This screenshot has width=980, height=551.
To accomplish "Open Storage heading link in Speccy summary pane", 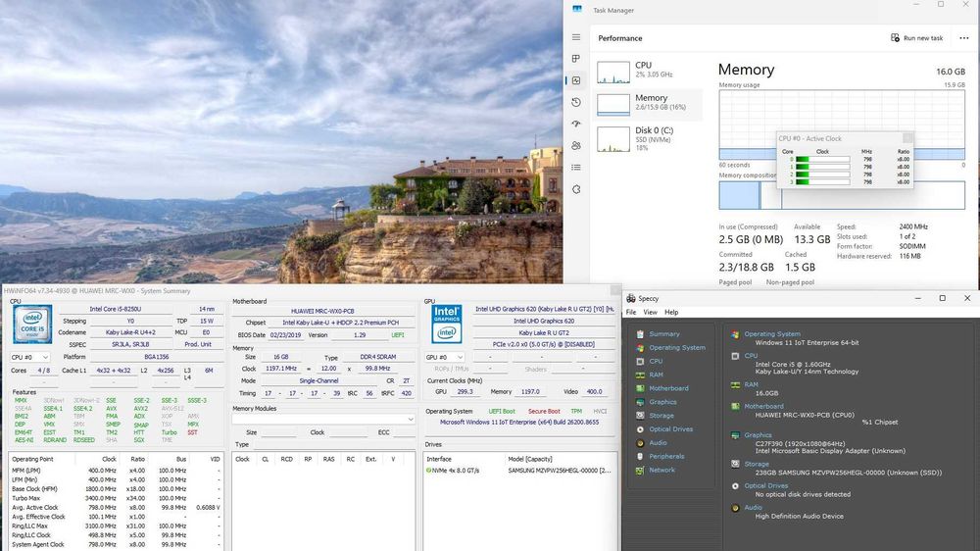I will [x=757, y=464].
